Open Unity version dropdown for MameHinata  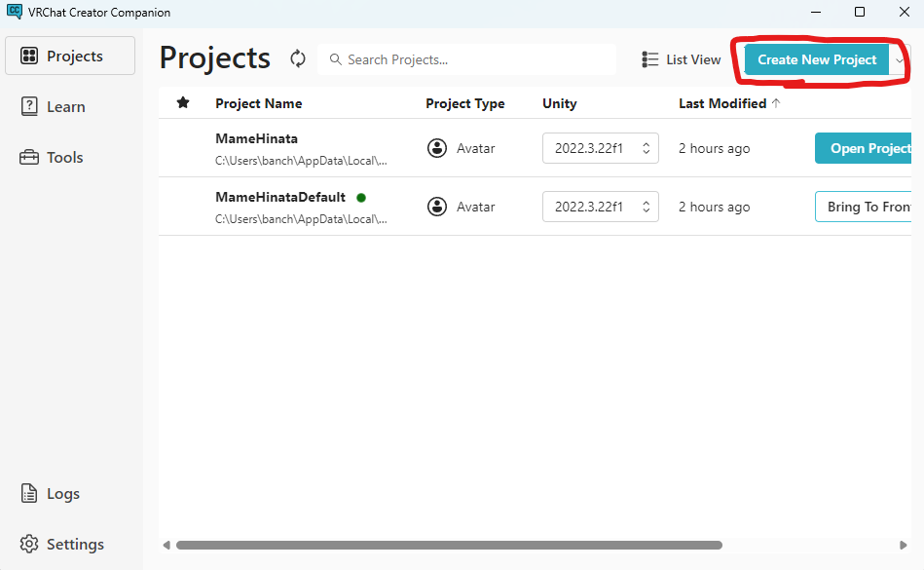point(601,148)
